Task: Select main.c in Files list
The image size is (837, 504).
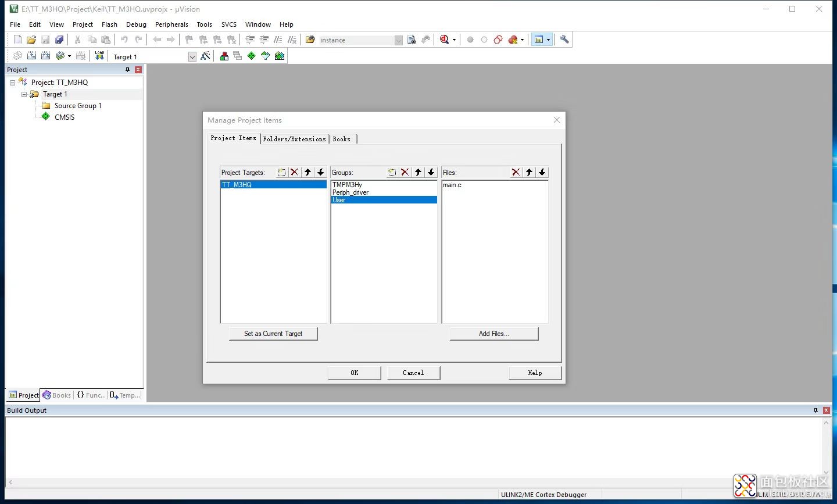Action: 495,185
